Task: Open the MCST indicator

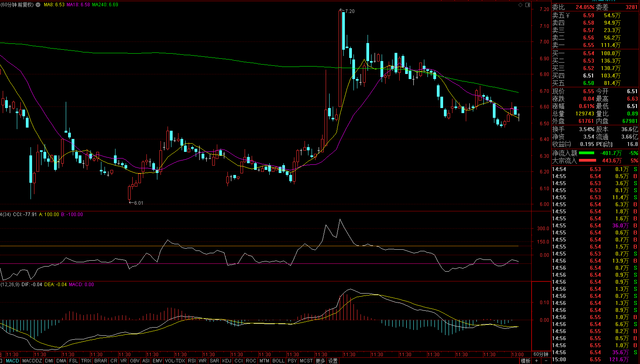Action: pyautogui.click(x=306, y=361)
